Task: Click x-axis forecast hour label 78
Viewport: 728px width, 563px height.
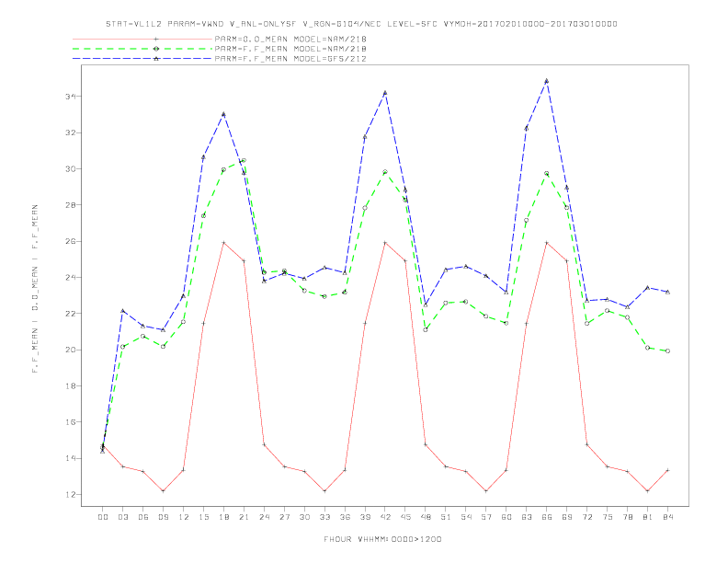Action: point(627,517)
